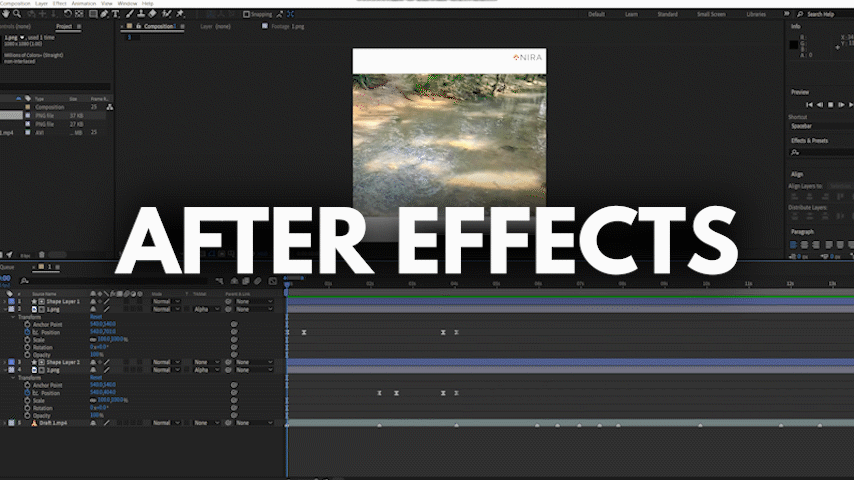Select the Rotation tool
The height and width of the screenshot is (480, 854).
click(x=68, y=14)
